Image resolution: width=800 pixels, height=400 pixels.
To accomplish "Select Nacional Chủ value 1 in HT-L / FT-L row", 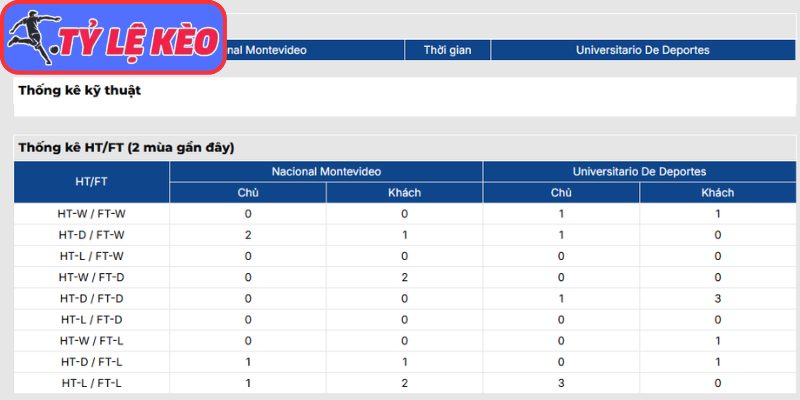I will pos(248,383).
